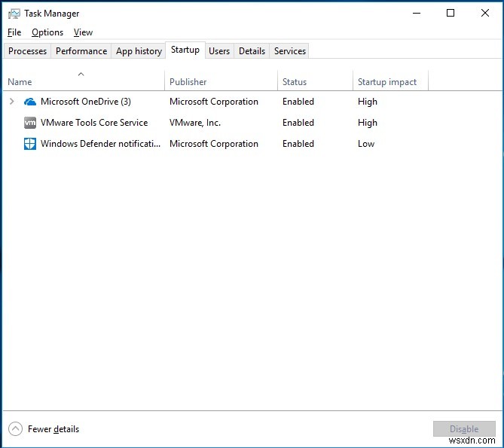Open the File menu

click(x=14, y=32)
